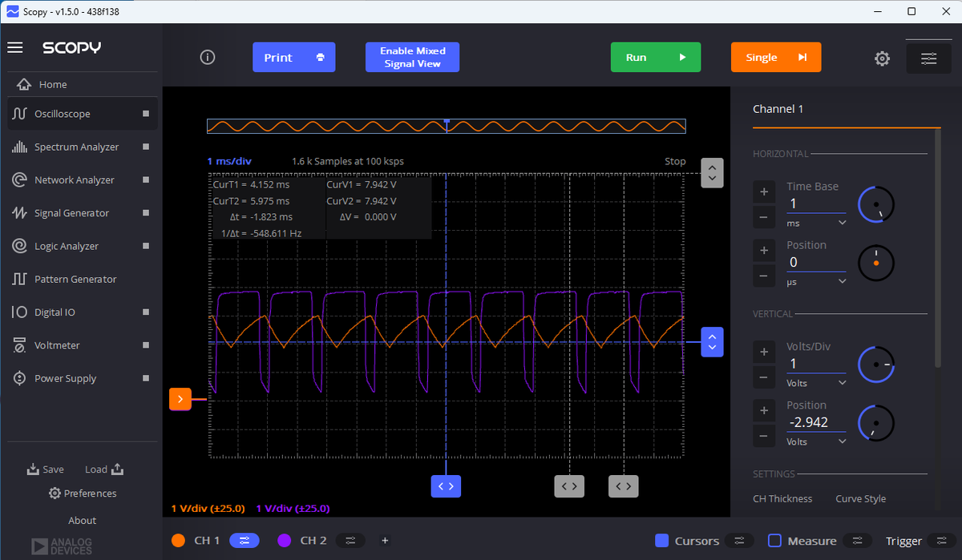Click the Pattern Generator sidebar icon
The width and height of the screenshot is (962, 560).
click(x=20, y=279)
